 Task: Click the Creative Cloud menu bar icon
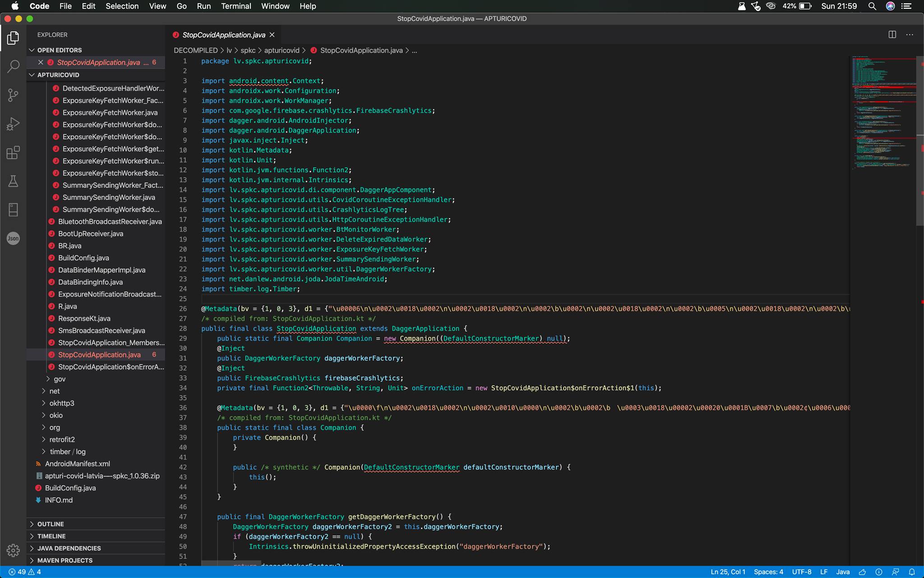click(771, 6)
